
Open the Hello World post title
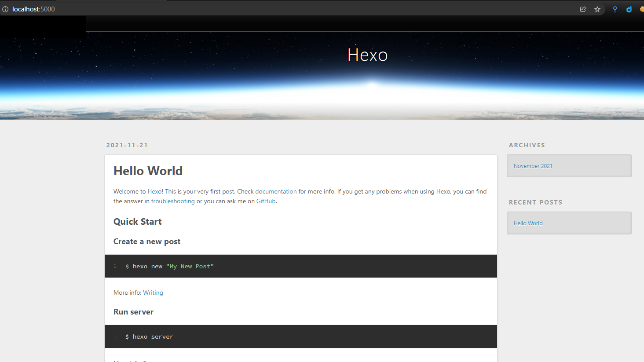pos(148,171)
